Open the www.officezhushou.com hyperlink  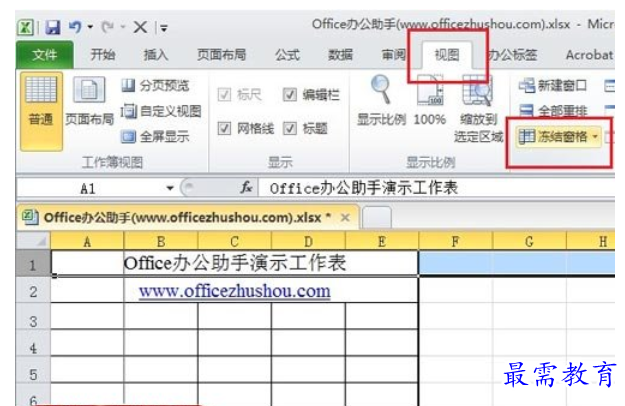tap(235, 291)
